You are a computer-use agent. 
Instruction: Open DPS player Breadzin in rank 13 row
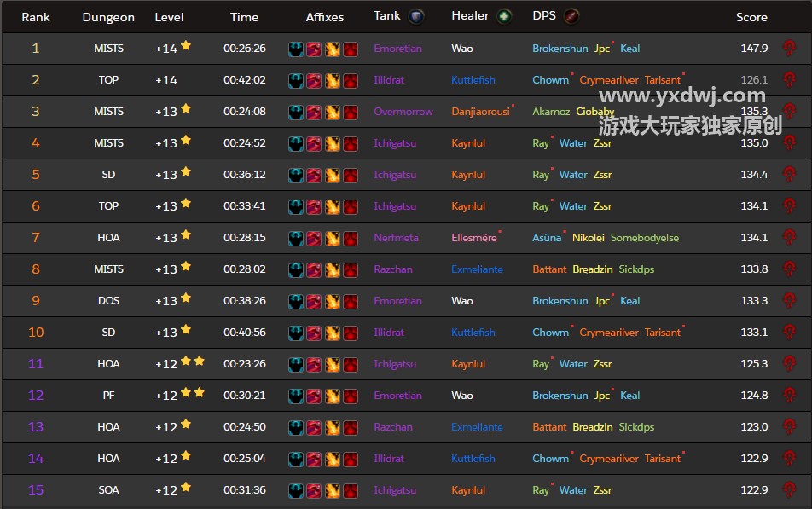pos(592,427)
